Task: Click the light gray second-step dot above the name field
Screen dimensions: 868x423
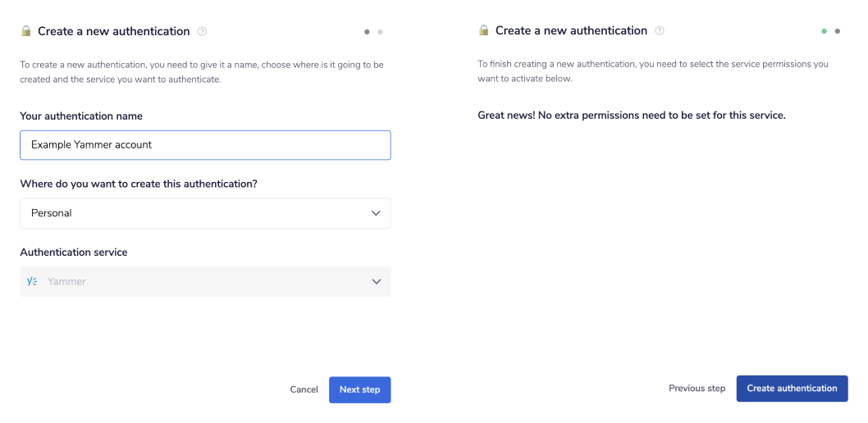Action: [x=380, y=32]
